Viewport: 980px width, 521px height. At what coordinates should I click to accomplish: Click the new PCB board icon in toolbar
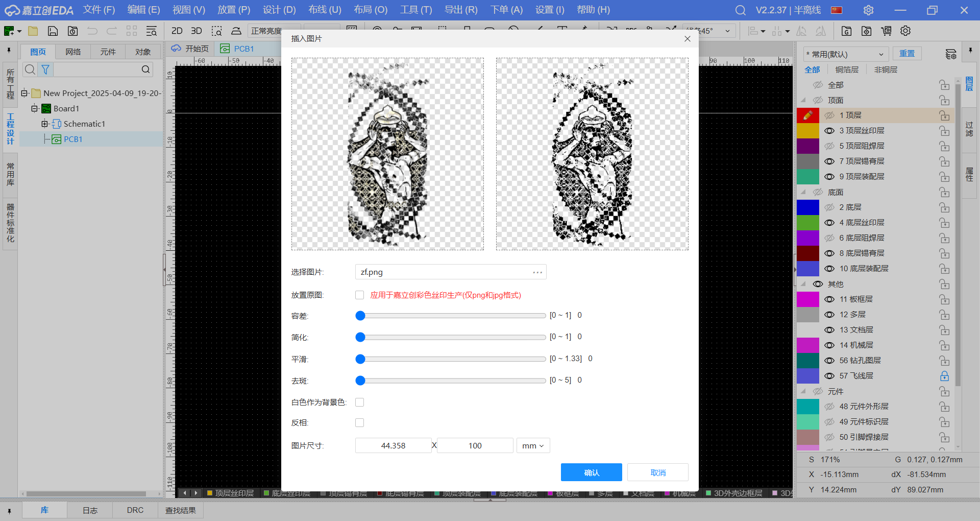(x=9, y=31)
